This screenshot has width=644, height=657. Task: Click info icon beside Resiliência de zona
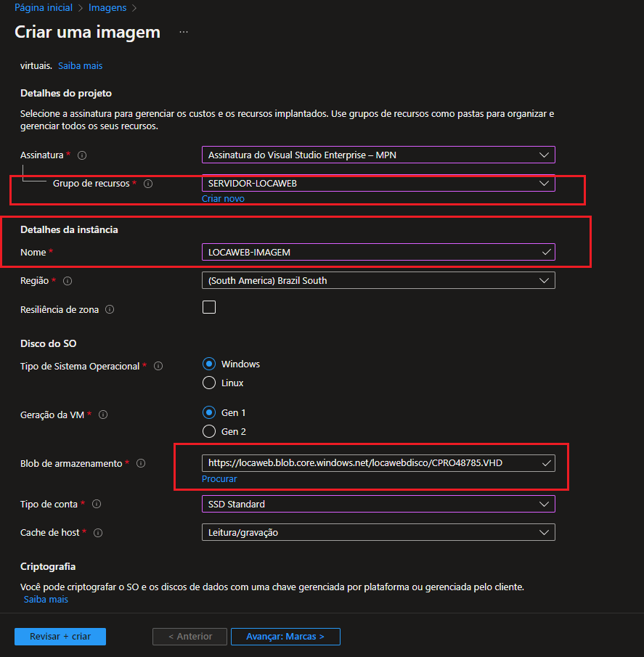click(x=110, y=310)
